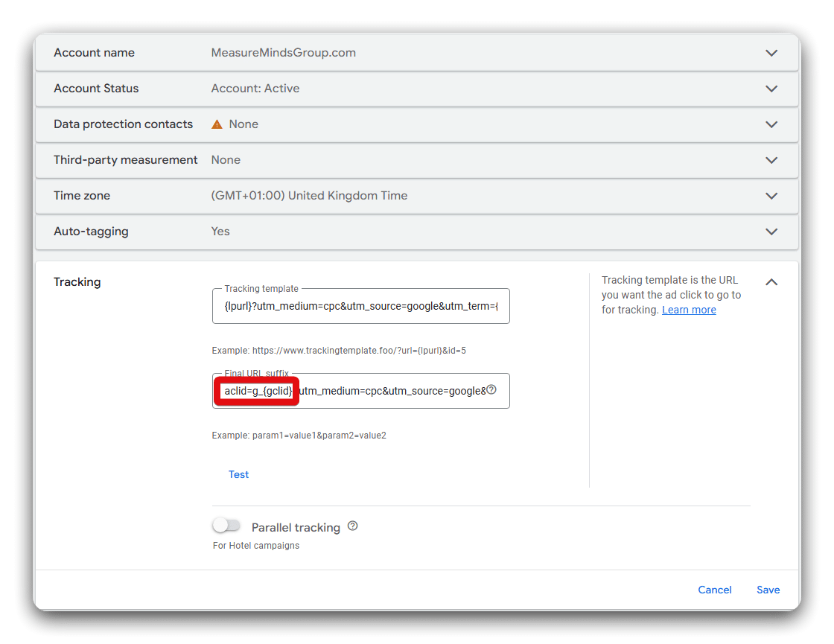Screen dimensions: 834x644
Task: Click the Test button
Action: (238, 474)
